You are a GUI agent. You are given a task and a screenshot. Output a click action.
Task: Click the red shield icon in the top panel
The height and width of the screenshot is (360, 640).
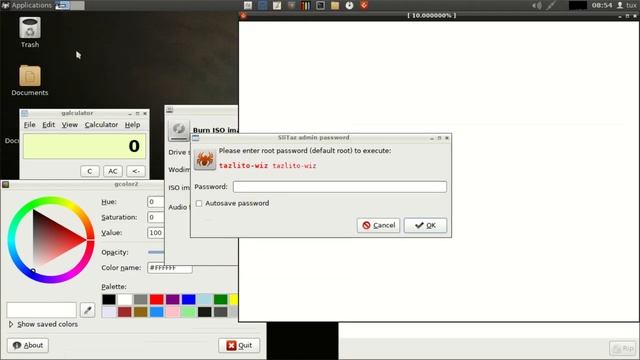(x=364, y=5)
